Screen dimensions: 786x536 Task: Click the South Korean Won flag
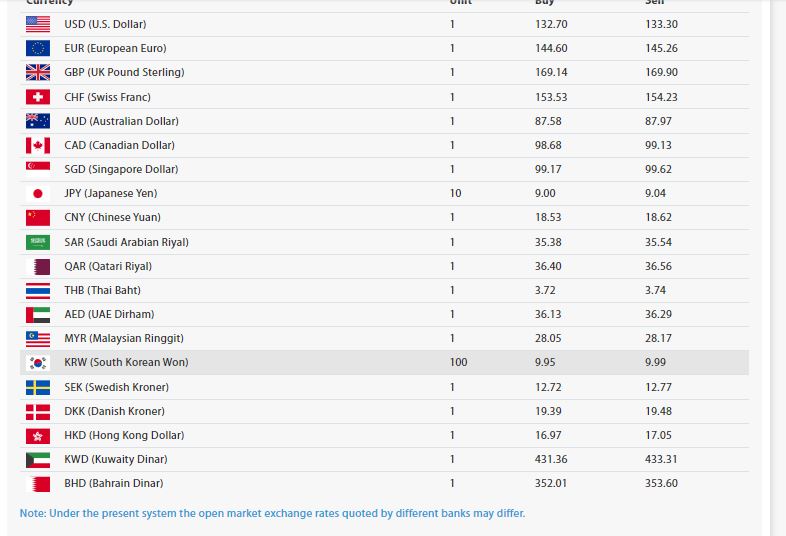pyautogui.click(x=38, y=362)
